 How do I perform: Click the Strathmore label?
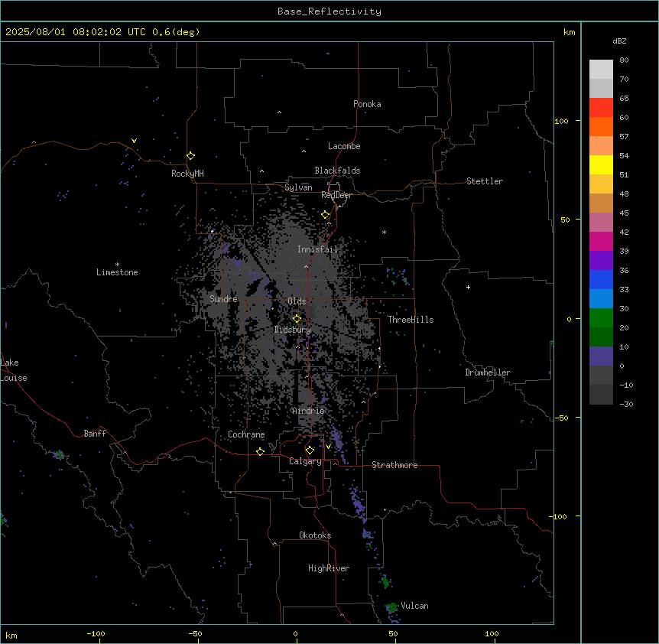pos(394,465)
